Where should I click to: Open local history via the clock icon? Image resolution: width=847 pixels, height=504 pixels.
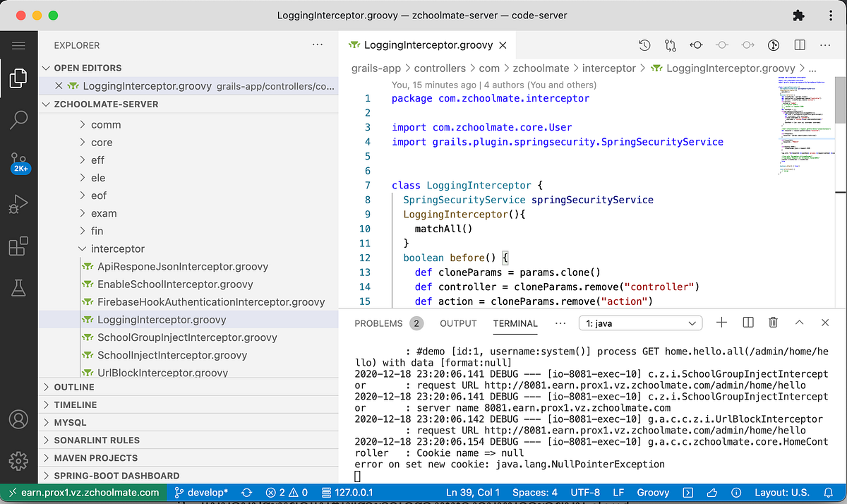pos(644,44)
